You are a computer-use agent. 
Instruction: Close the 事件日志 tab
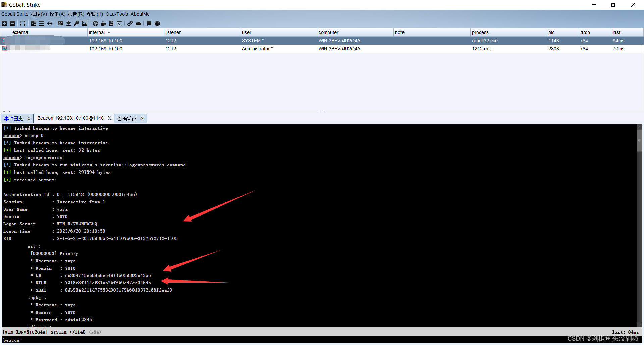pos(29,119)
